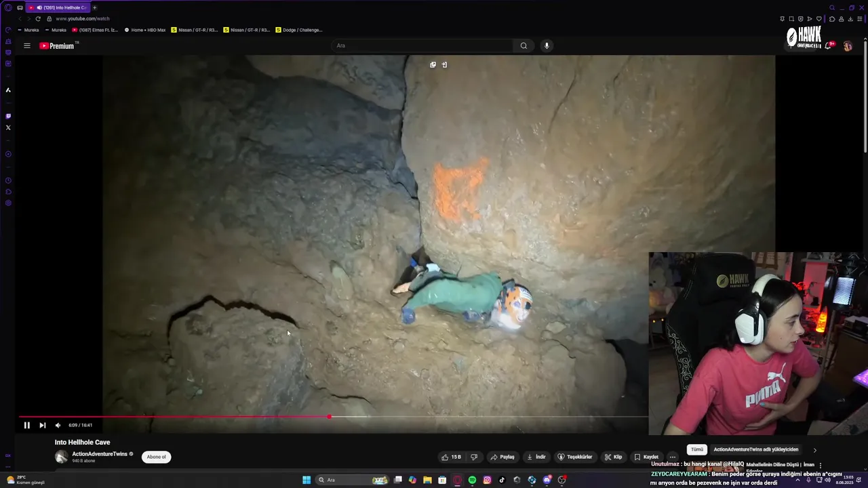868x488 pixels.
Task: Open TikTok from the taskbar
Action: pyautogui.click(x=502, y=480)
